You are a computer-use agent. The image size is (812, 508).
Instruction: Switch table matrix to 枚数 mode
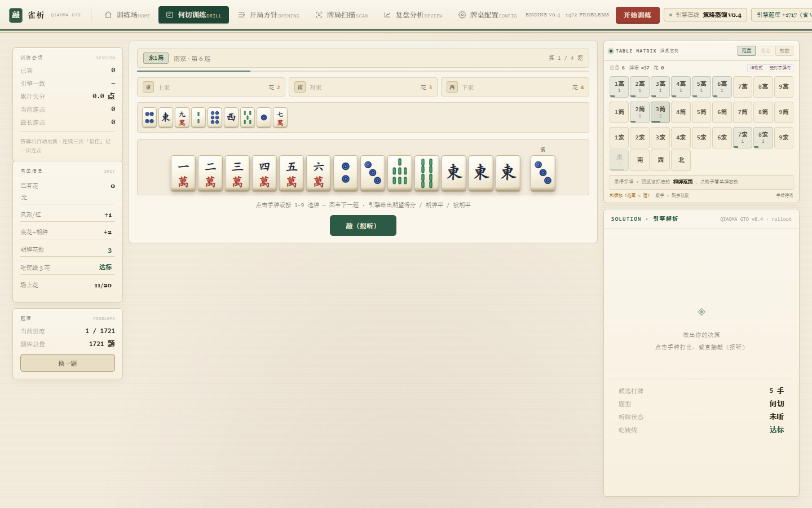tap(784, 51)
